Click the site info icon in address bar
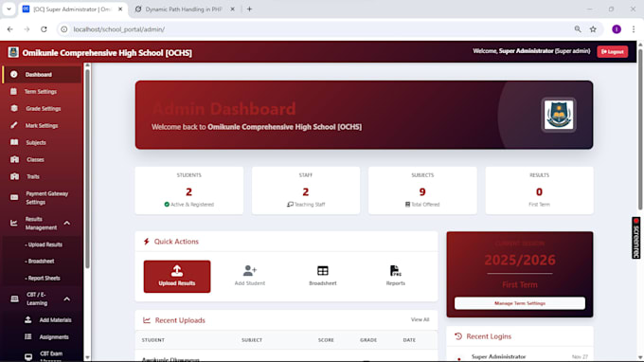Screen dimensions: 644x362 (64, 29)
